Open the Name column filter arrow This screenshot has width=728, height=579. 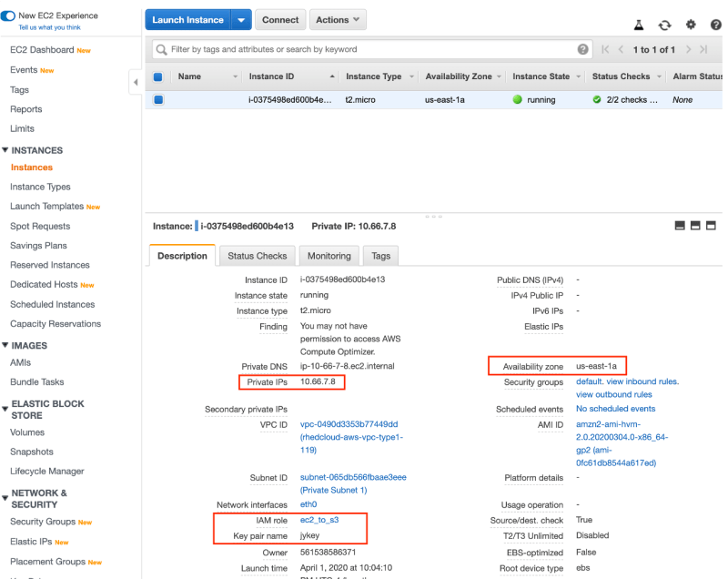(x=235, y=76)
